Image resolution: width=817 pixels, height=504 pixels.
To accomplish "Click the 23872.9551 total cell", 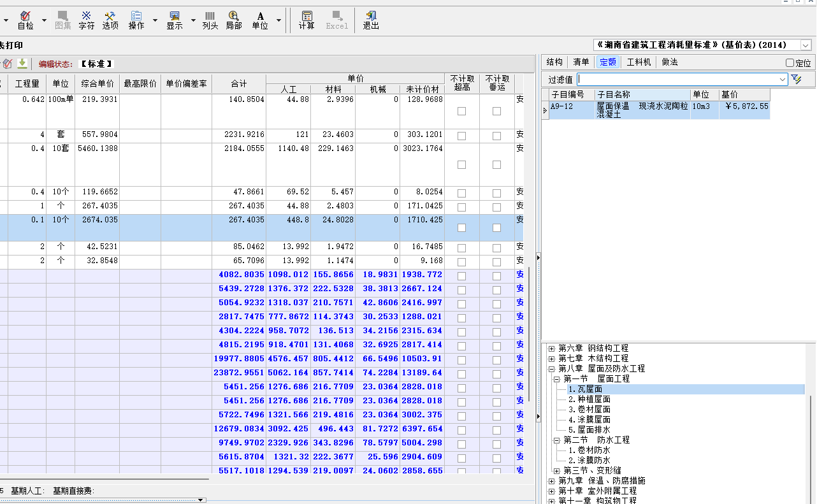I will click(239, 373).
